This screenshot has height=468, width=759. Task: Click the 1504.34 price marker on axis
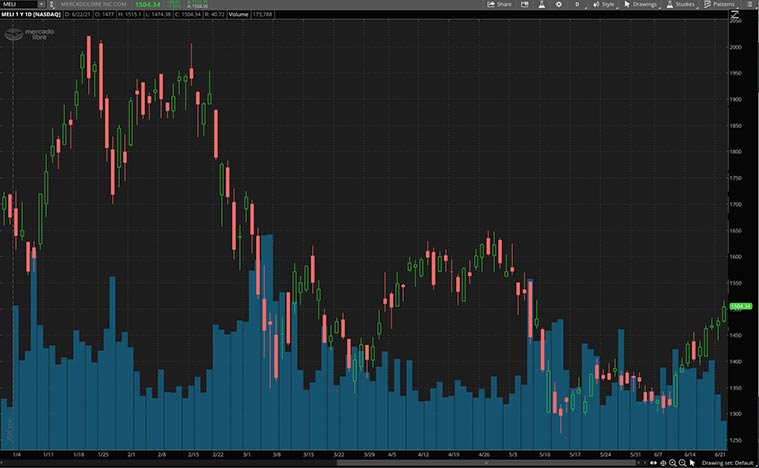tap(739, 306)
